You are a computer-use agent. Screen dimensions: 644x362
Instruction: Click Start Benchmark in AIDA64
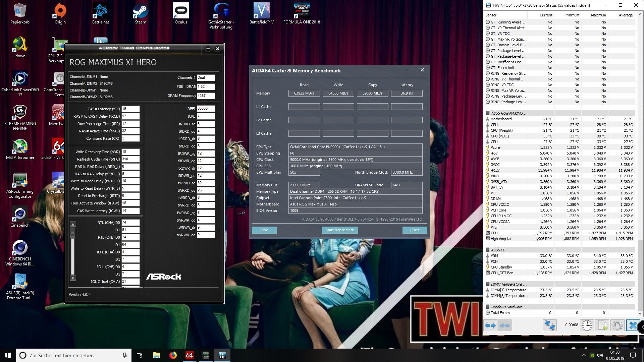point(339,230)
